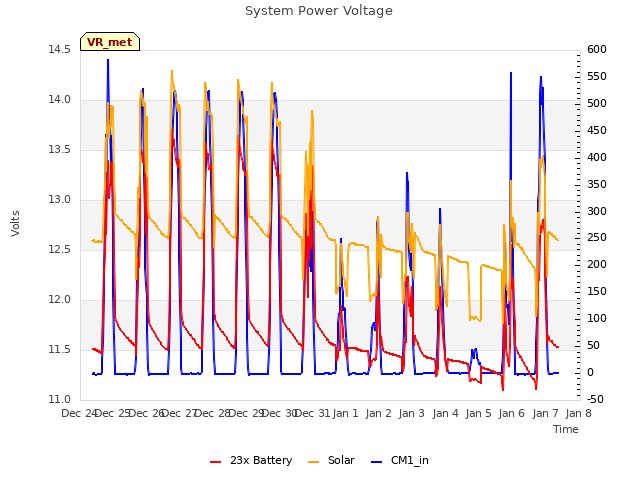Click the Jan 8 date tick label

point(578,413)
